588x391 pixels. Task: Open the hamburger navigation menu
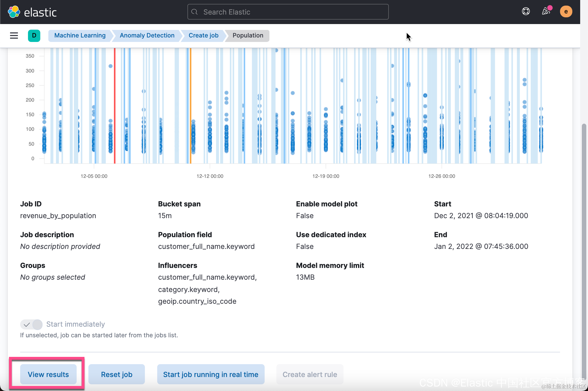pyautogui.click(x=14, y=36)
